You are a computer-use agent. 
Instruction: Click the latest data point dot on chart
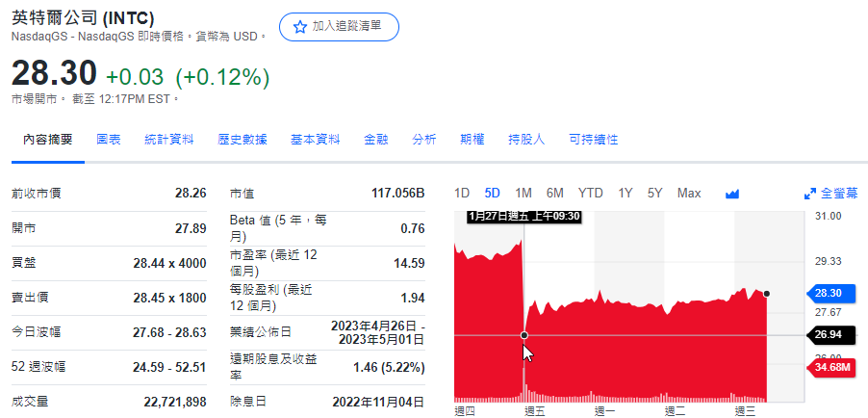(766, 293)
